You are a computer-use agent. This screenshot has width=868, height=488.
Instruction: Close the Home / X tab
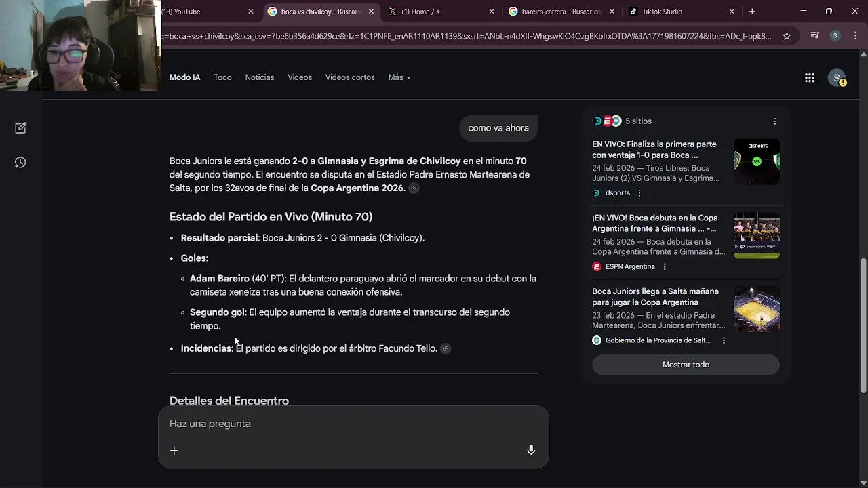coord(492,12)
